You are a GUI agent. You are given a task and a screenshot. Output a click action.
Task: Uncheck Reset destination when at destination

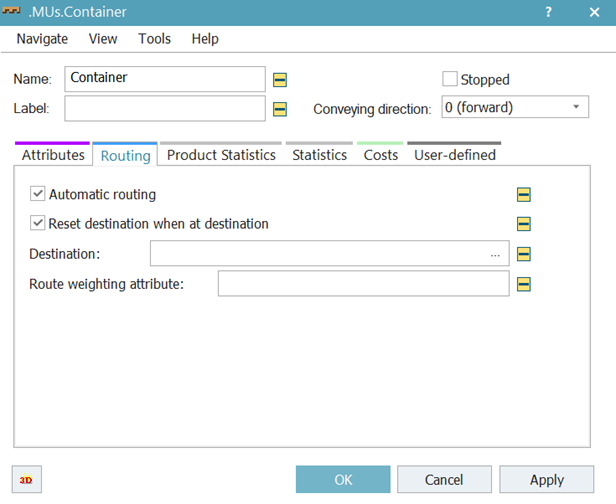(x=38, y=224)
